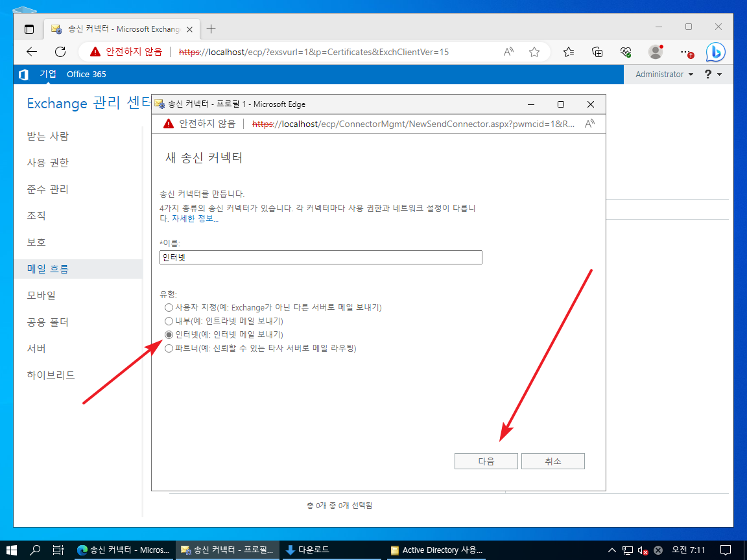Click the Edge tab actions icon
This screenshot has height=560, width=747.
click(x=29, y=29)
